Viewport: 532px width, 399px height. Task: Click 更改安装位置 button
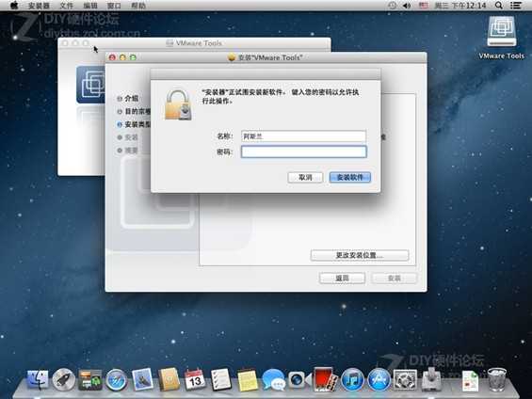click(x=360, y=255)
